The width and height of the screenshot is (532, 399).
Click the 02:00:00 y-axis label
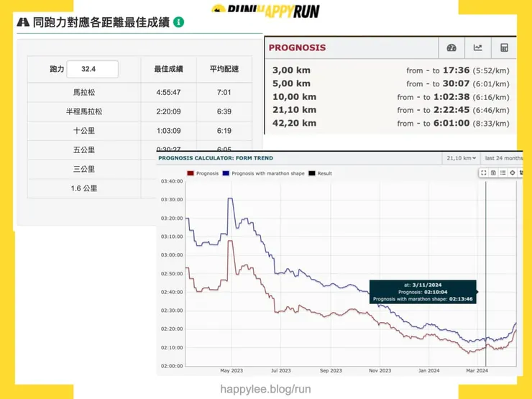[x=172, y=366]
